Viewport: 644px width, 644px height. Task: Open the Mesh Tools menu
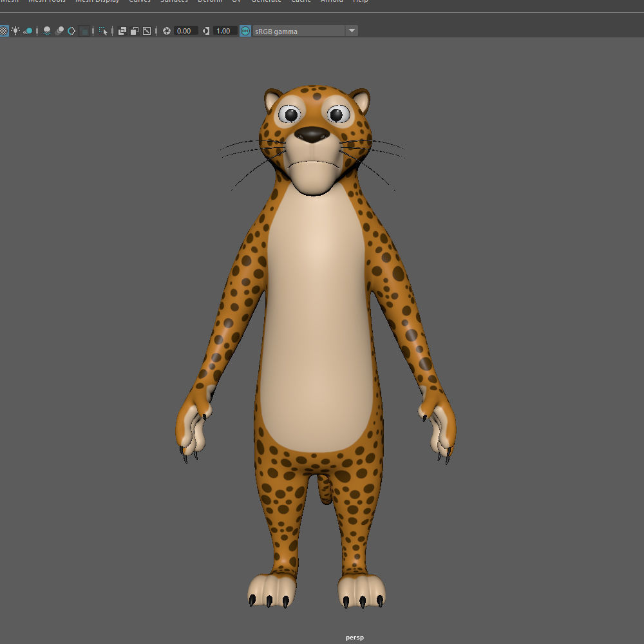click(47, 1)
